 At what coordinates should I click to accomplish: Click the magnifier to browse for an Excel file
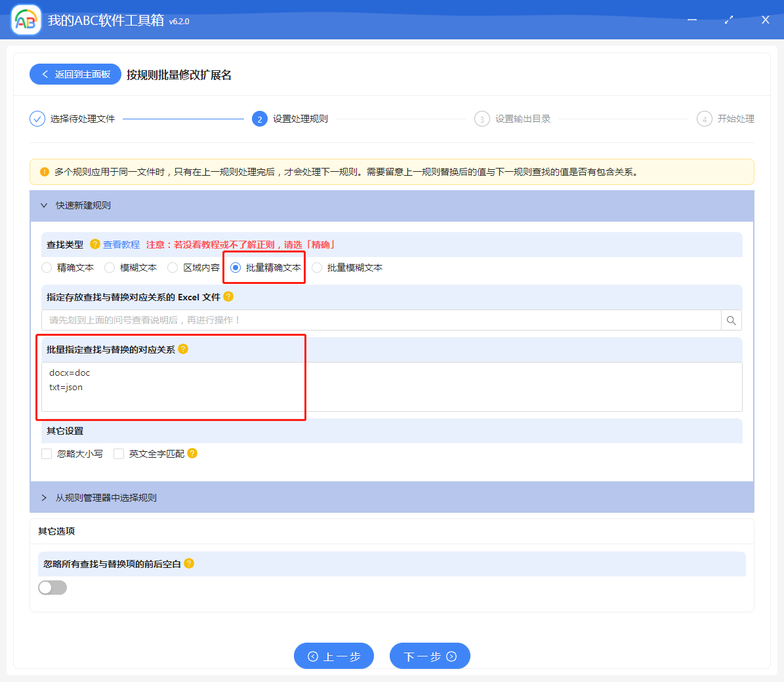click(731, 320)
